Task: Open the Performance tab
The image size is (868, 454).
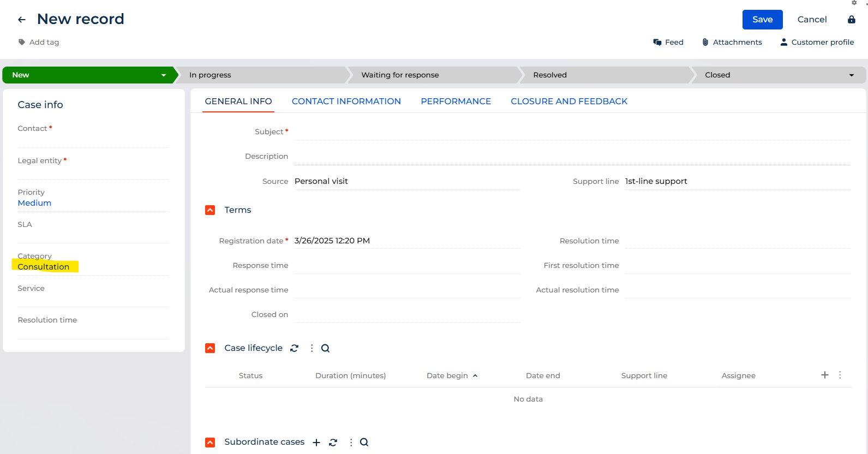Action: tap(456, 101)
